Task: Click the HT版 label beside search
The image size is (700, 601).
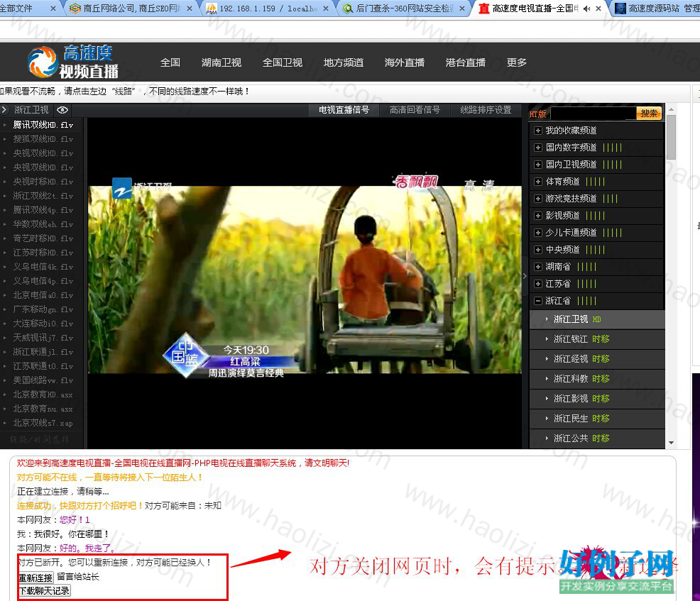Action: pyautogui.click(x=538, y=114)
